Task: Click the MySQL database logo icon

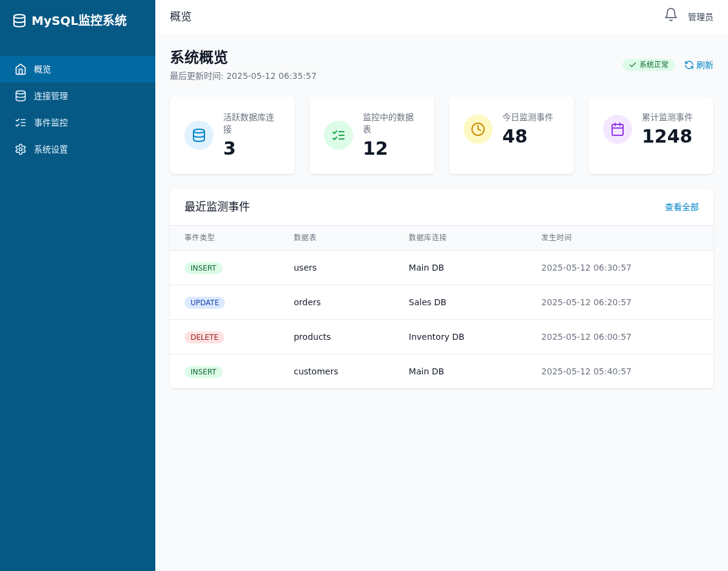Action: point(19,21)
